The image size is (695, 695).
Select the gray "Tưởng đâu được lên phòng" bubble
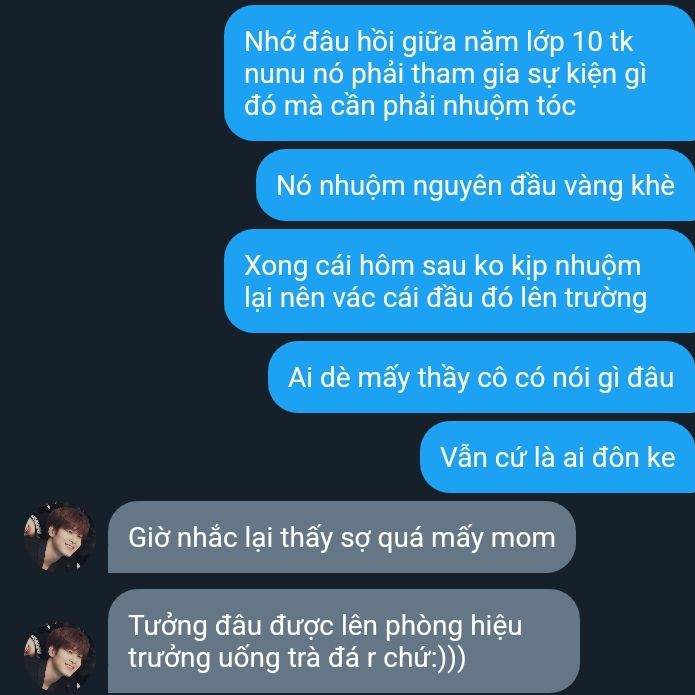point(344,641)
